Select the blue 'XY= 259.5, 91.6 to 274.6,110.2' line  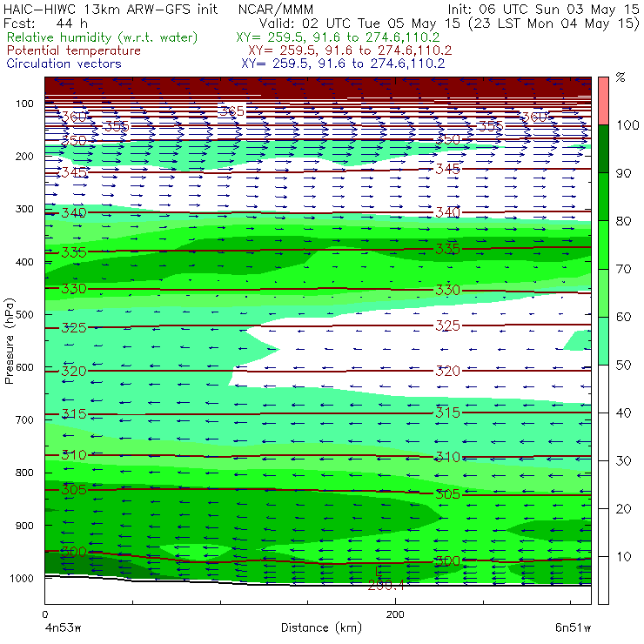[x=343, y=64]
